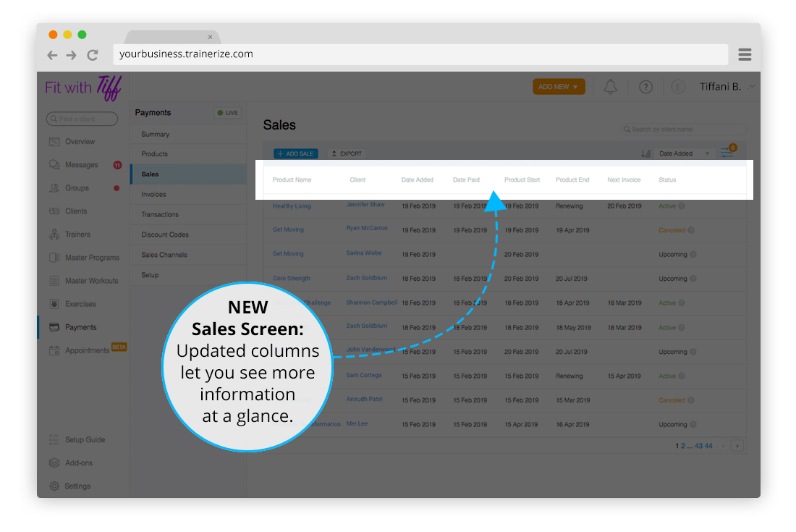Viewport: 796px width, 532px height.
Task: Select Discount Codes in Payments menu
Action: pyautogui.click(x=165, y=235)
